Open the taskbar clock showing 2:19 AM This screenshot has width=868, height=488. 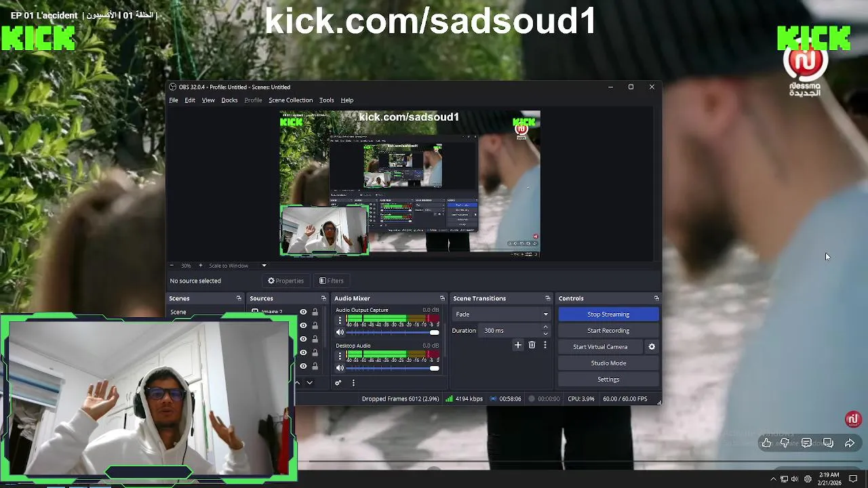point(830,479)
